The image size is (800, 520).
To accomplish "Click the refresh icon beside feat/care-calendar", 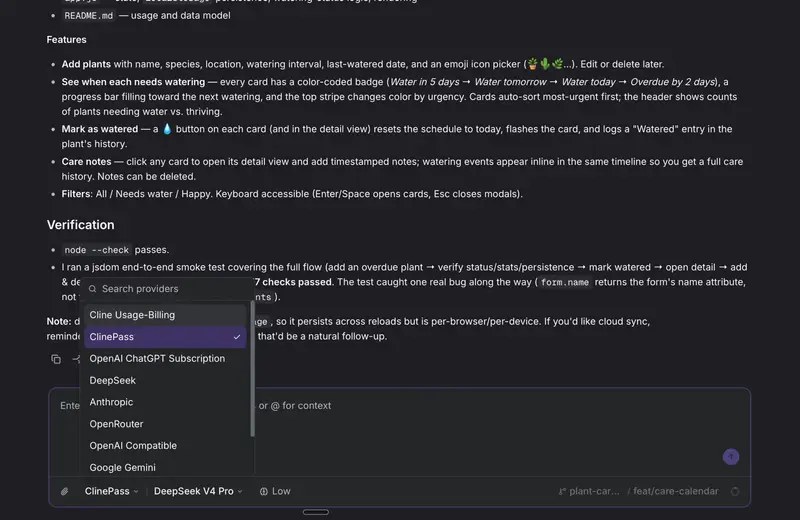I will point(735,491).
